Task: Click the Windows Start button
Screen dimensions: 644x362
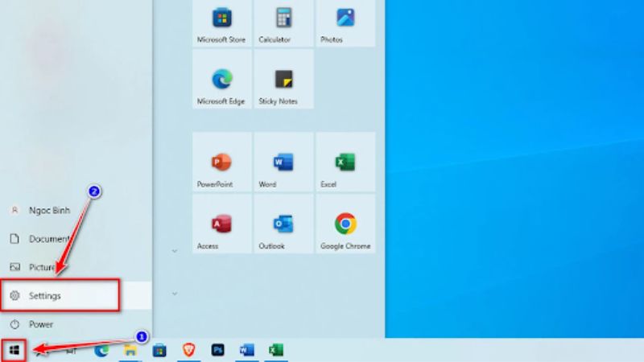Action: coord(14,350)
